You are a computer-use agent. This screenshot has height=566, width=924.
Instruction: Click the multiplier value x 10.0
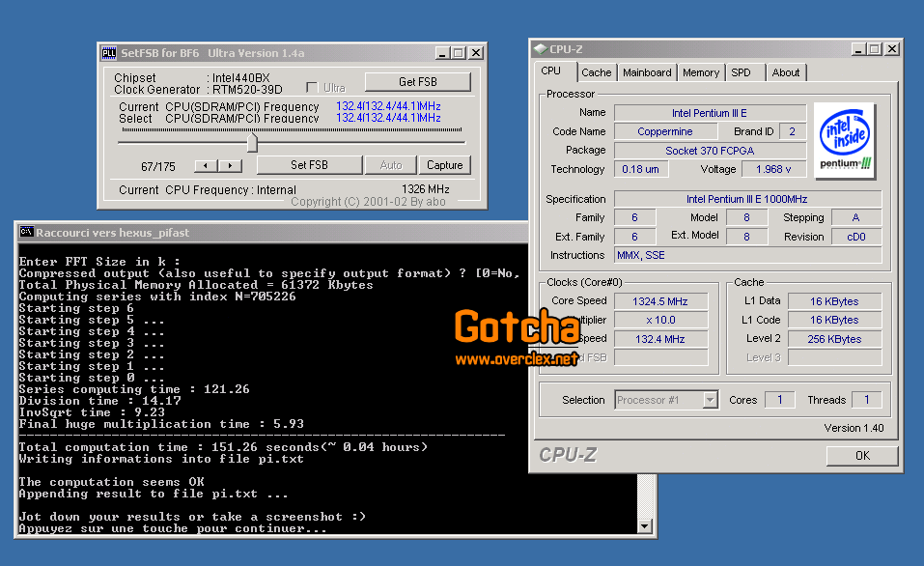coord(660,320)
